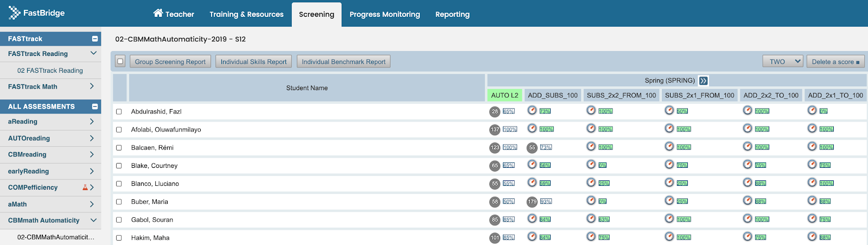This screenshot has height=245, width=868.
Task: Open the TWO grade dropdown
Action: [783, 61]
